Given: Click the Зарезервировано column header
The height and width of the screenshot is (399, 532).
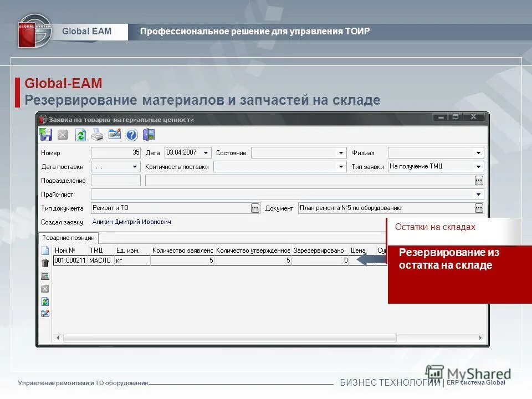Looking at the screenshot, I should point(320,250).
